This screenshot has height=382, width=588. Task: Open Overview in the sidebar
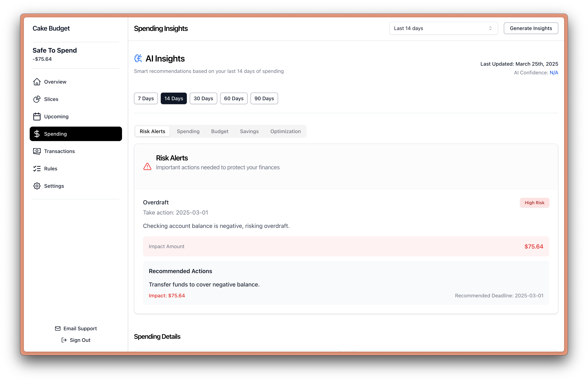(x=76, y=82)
